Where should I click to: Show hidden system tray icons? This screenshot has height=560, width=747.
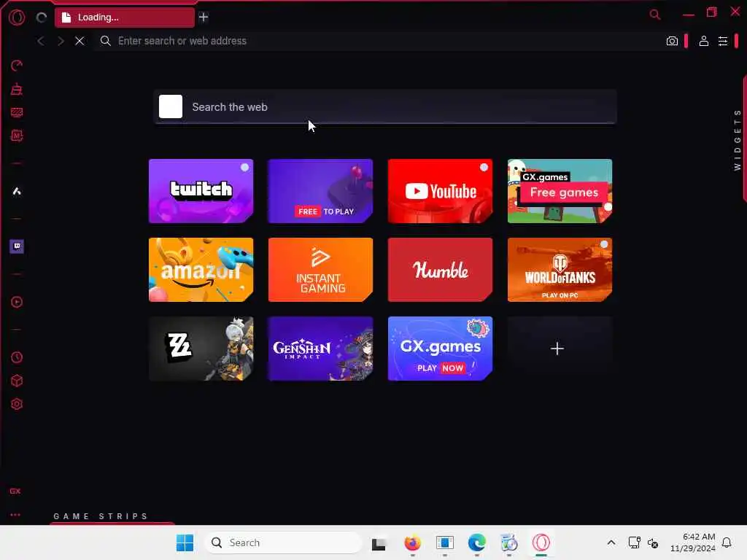611,542
